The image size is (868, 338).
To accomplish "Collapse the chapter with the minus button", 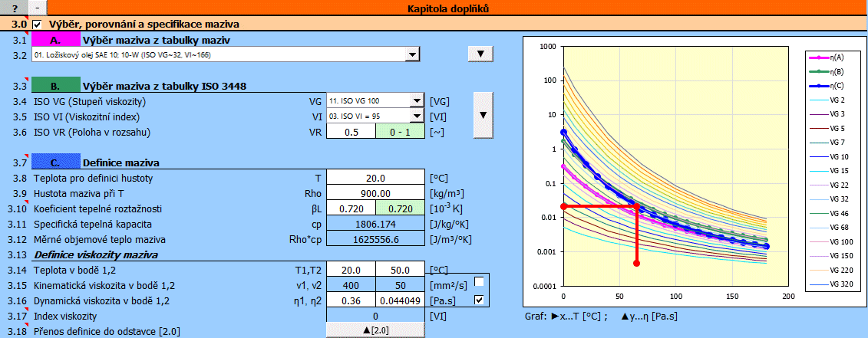I will (x=38, y=8).
